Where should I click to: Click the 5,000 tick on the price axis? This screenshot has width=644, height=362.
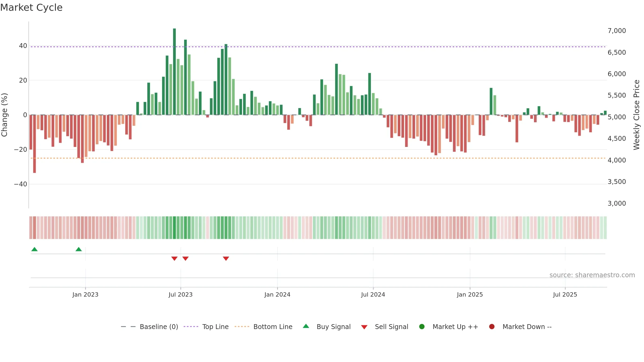(617, 117)
